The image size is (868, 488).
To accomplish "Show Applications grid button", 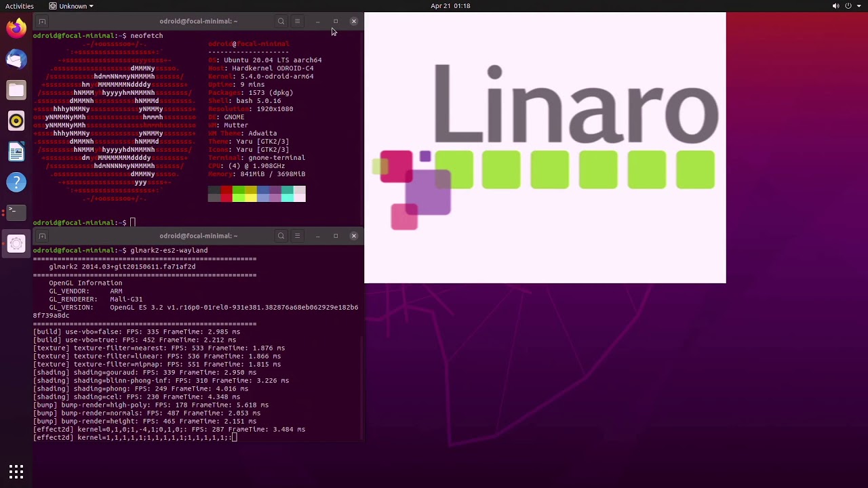I will tap(16, 471).
